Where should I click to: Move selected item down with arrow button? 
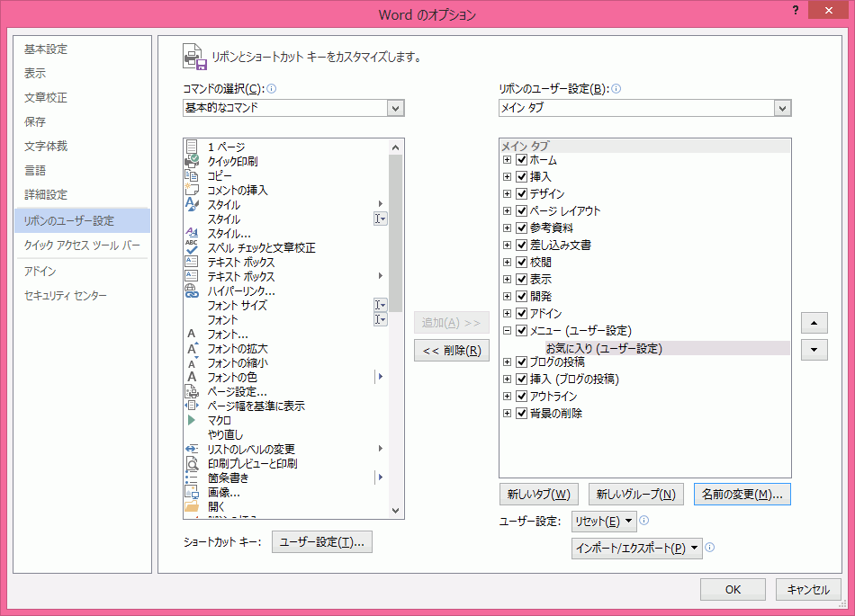pyautogui.click(x=814, y=350)
